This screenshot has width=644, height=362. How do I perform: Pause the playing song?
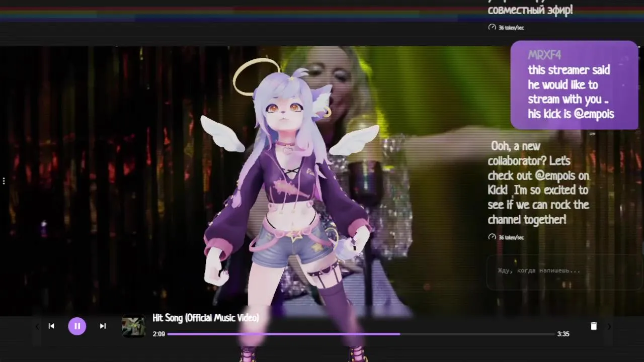point(77,326)
